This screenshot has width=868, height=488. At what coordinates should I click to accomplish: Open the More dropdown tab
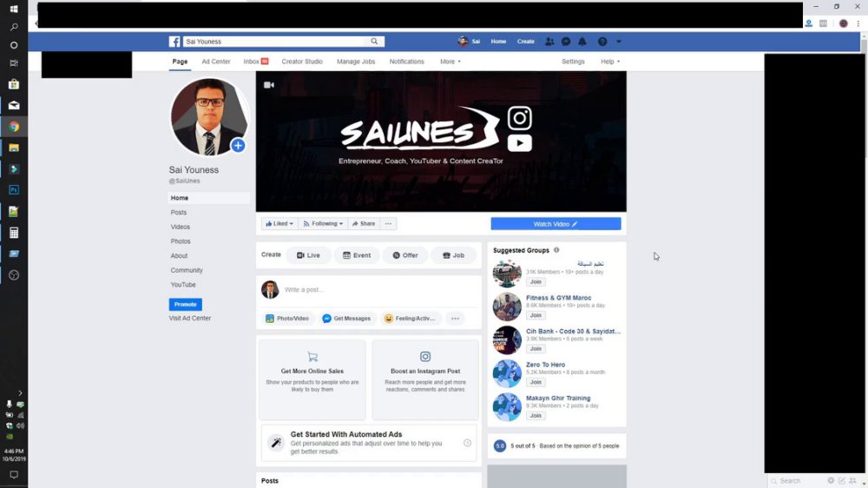click(x=450, y=62)
